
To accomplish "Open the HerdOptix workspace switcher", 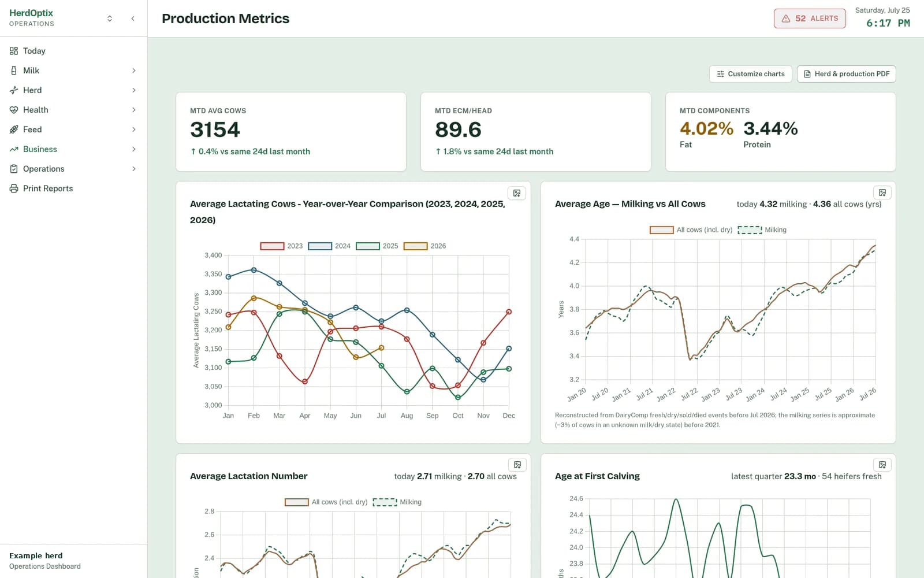I will [110, 18].
